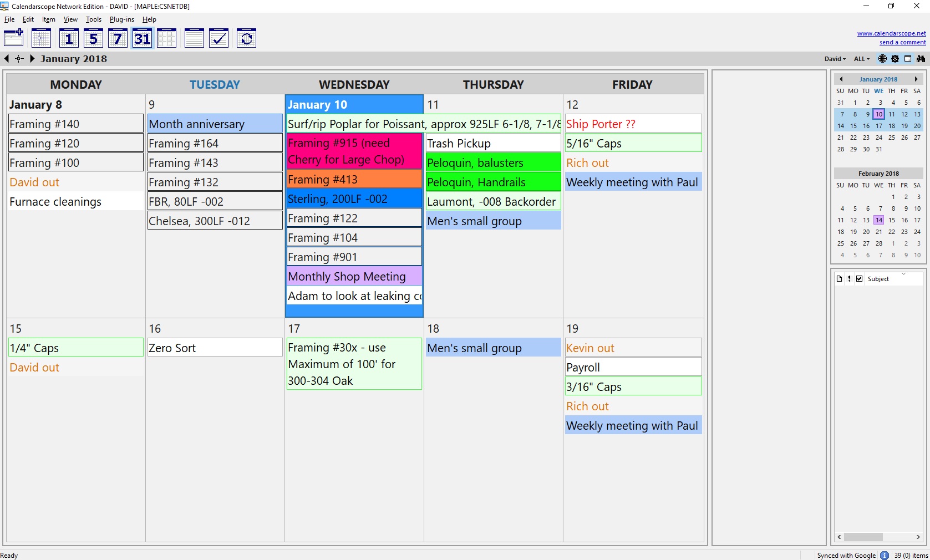Select the Payroll event on 19th
The height and width of the screenshot is (560, 930).
633,367
